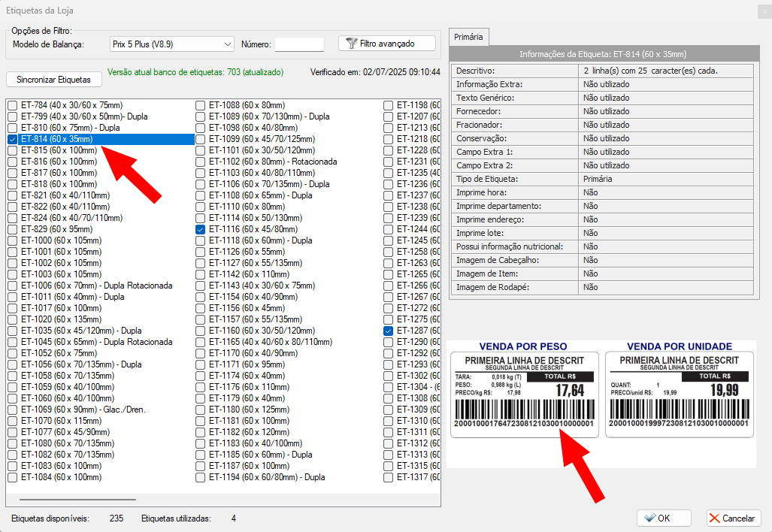Select ET-1045 (60 x 65mm) - Dupla Rotacionada
772x532 pixels.
coord(96,342)
